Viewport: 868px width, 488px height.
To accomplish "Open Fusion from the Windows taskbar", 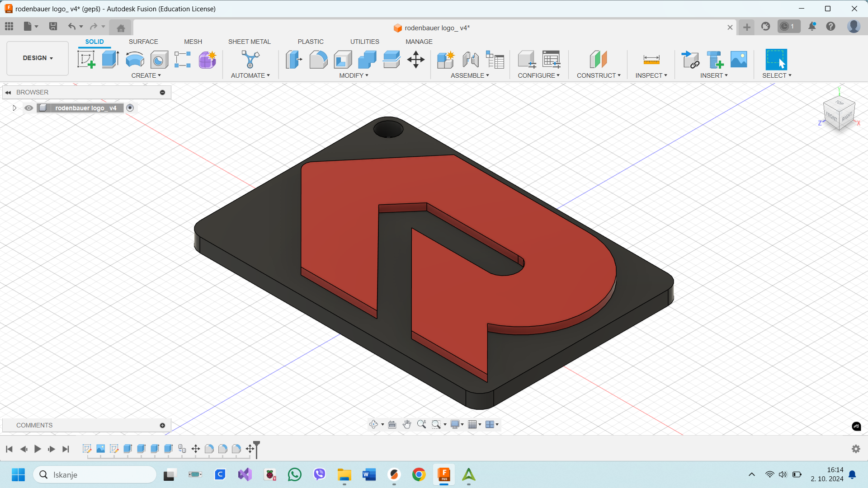I will pyautogui.click(x=444, y=475).
